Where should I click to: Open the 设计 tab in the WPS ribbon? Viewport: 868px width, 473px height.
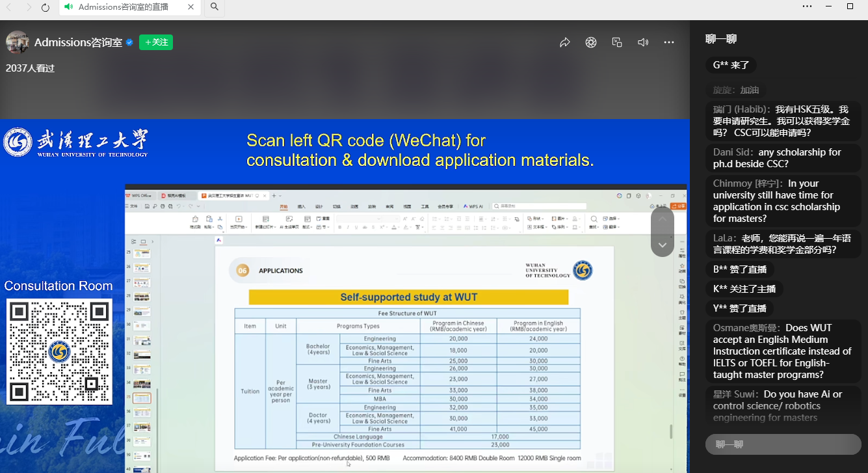point(319,206)
